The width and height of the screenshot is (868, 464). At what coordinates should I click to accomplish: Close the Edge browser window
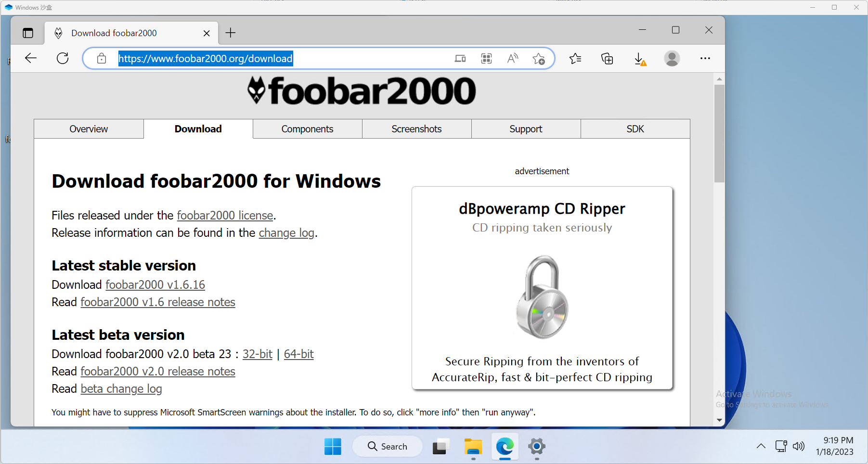(x=709, y=30)
